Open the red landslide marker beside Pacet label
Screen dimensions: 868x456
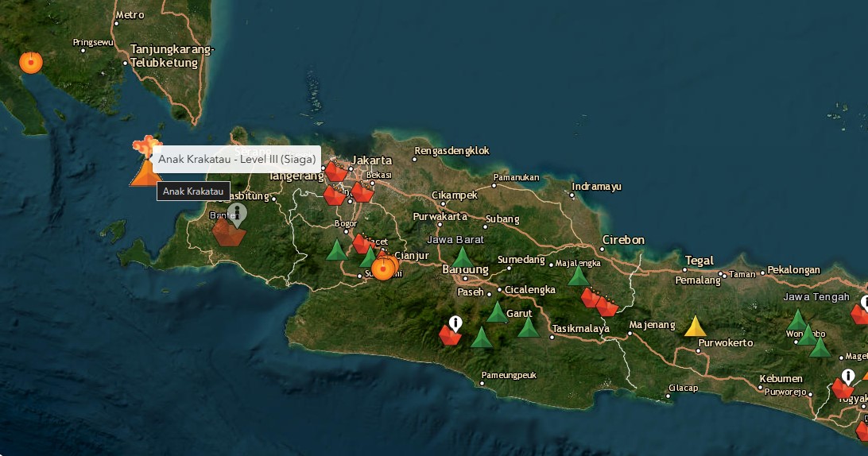[362, 244]
